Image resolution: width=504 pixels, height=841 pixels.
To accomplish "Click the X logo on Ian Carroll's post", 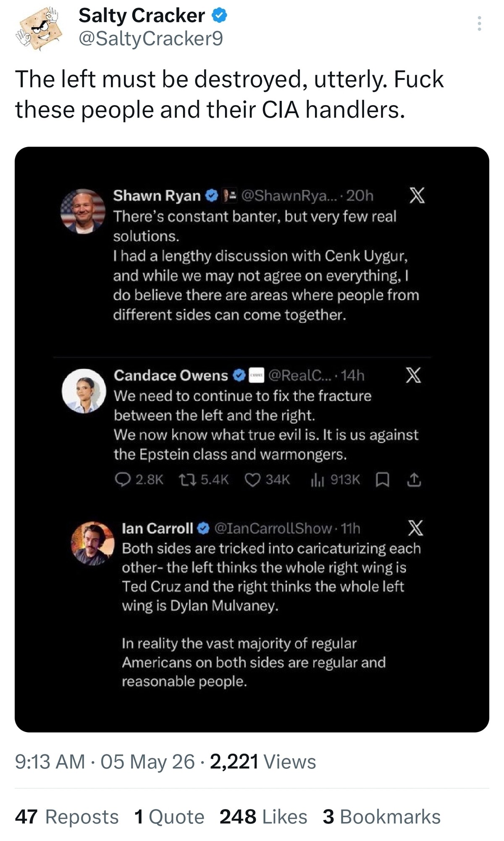I will click(415, 528).
